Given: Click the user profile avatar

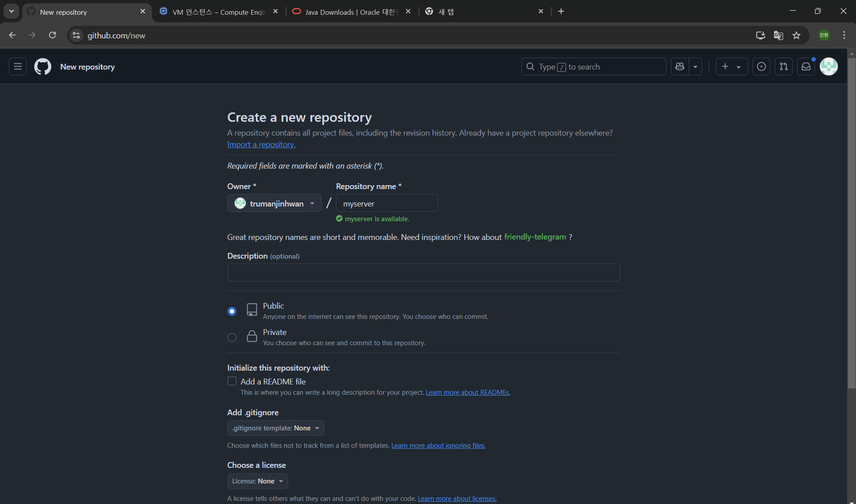Looking at the screenshot, I should (x=828, y=66).
